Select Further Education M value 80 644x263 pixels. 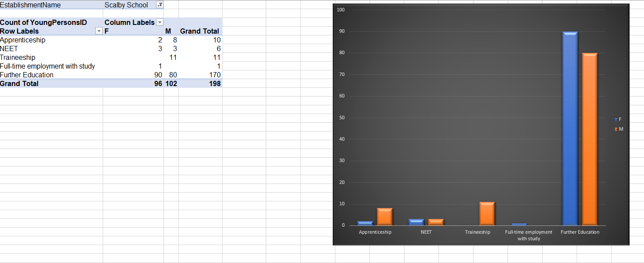(x=171, y=75)
